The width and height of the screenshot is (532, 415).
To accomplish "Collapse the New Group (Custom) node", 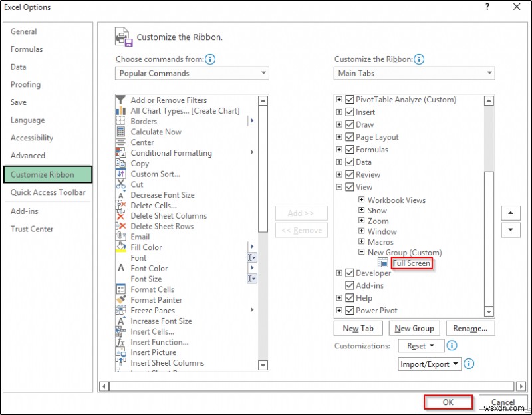I will pos(361,252).
